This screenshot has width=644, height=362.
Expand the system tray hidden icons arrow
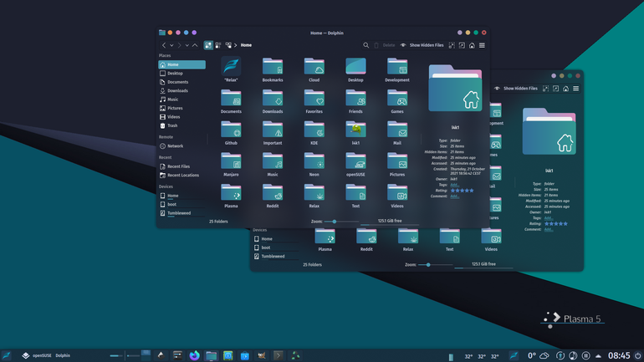[x=598, y=356]
